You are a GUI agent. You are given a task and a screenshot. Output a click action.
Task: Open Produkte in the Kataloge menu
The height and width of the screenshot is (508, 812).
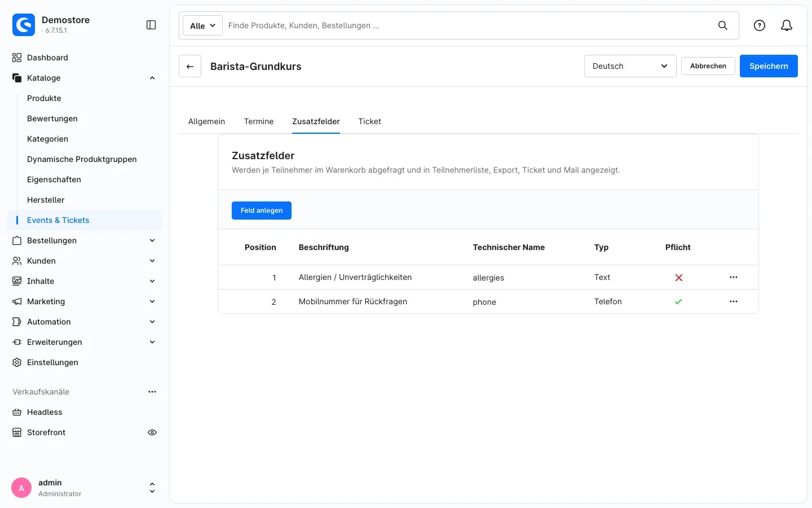pyautogui.click(x=44, y=98)
